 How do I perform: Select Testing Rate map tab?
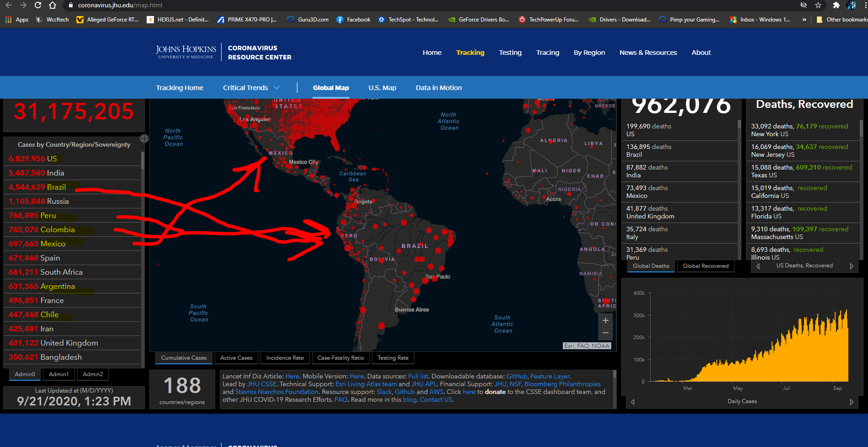[x=393, y=358]
